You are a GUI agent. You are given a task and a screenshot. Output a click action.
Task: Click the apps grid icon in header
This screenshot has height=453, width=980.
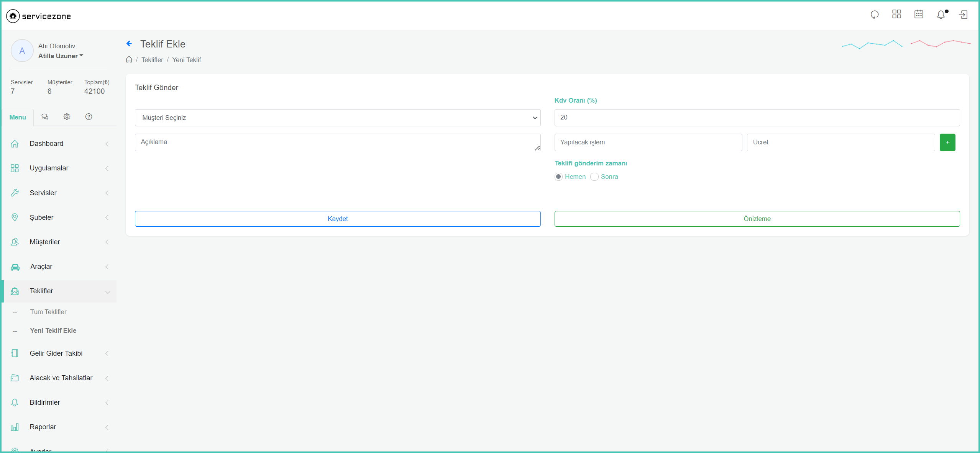[896, 15]
